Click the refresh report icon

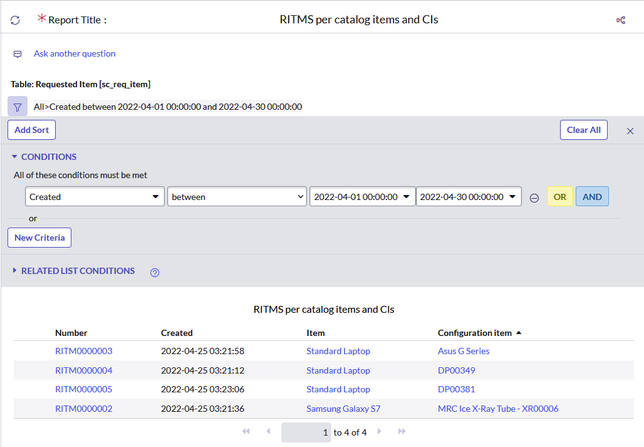[x=15, y=20]
